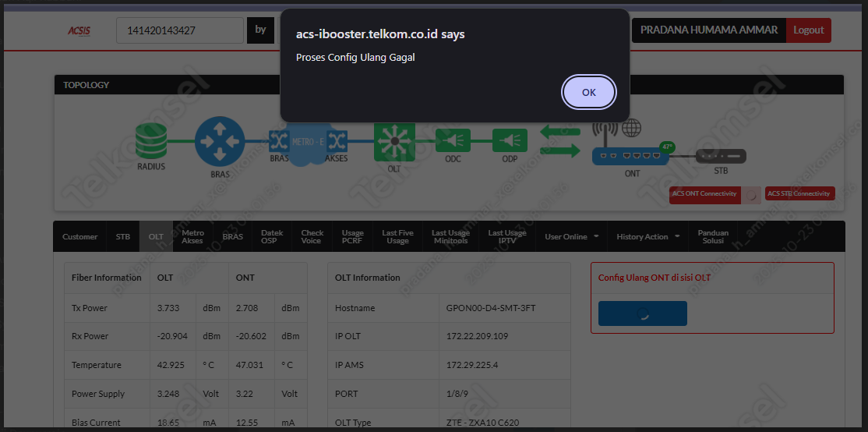Click the ACSIS logo
This screenshot has width=868, height=432.
[79, 30]
